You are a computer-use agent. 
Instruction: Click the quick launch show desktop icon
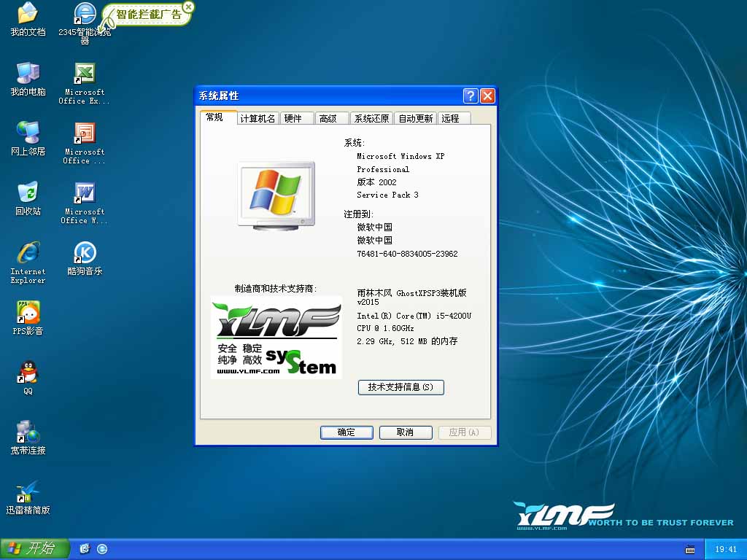[85, 548]
